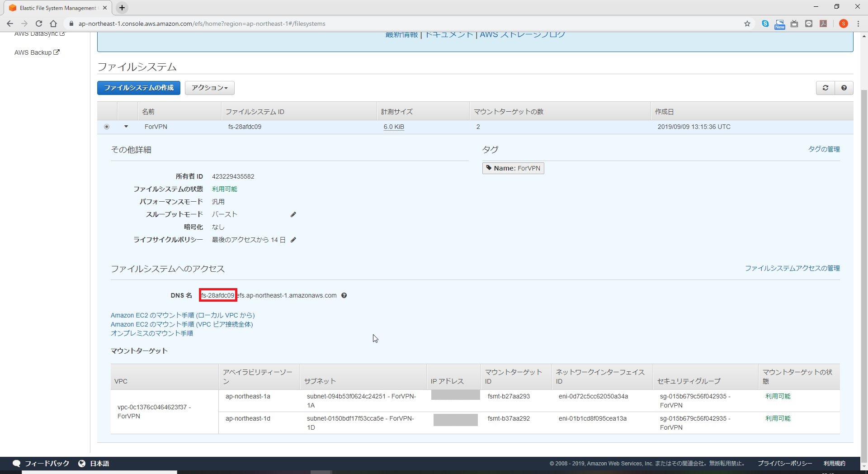Click the owner ID 423229435582

pyautogui.click(x=233, y=176)
